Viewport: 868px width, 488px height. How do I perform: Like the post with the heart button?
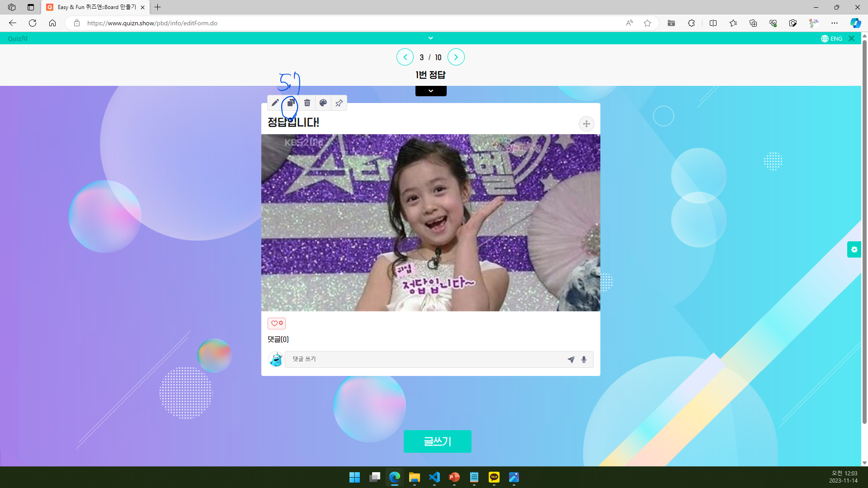[x=277, y=323]
